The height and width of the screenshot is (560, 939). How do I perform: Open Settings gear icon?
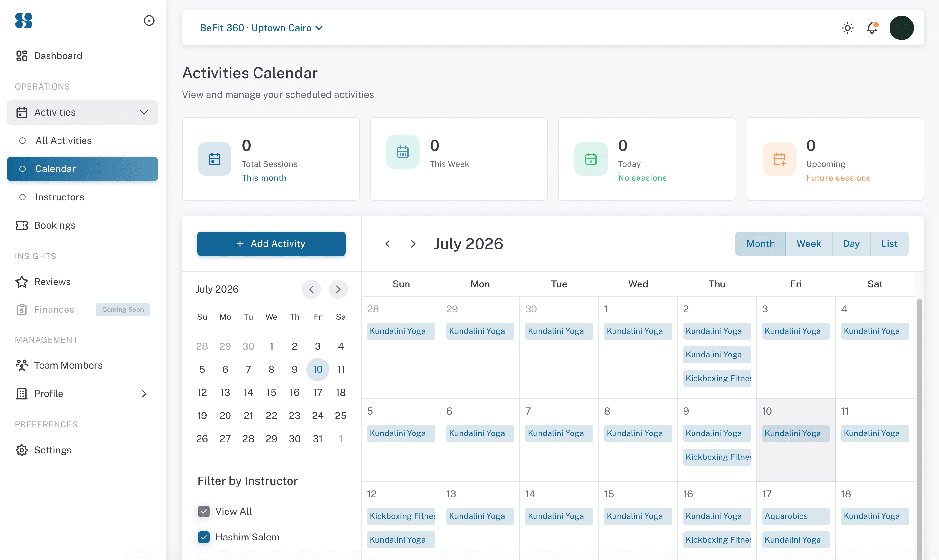click(22, 450)
